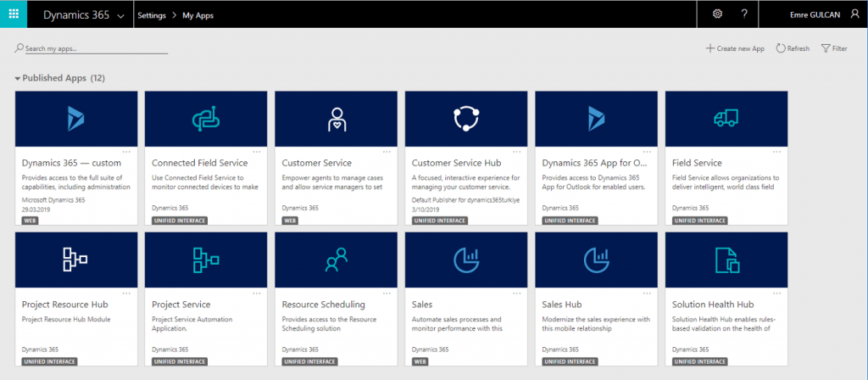
Task: Open more options for Solution Health Hub
Action: (x=776, y=293)
